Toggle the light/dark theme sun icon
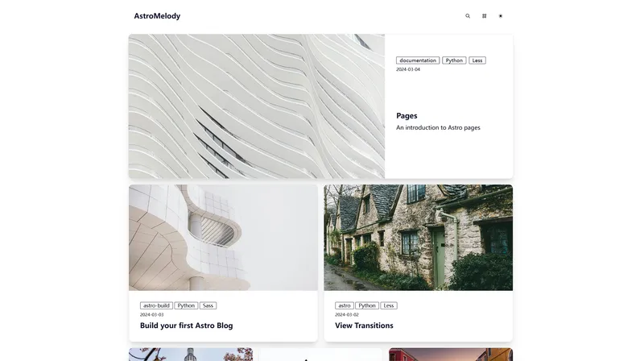The width and height of the screenshot is (644, 361). point(501,16)
